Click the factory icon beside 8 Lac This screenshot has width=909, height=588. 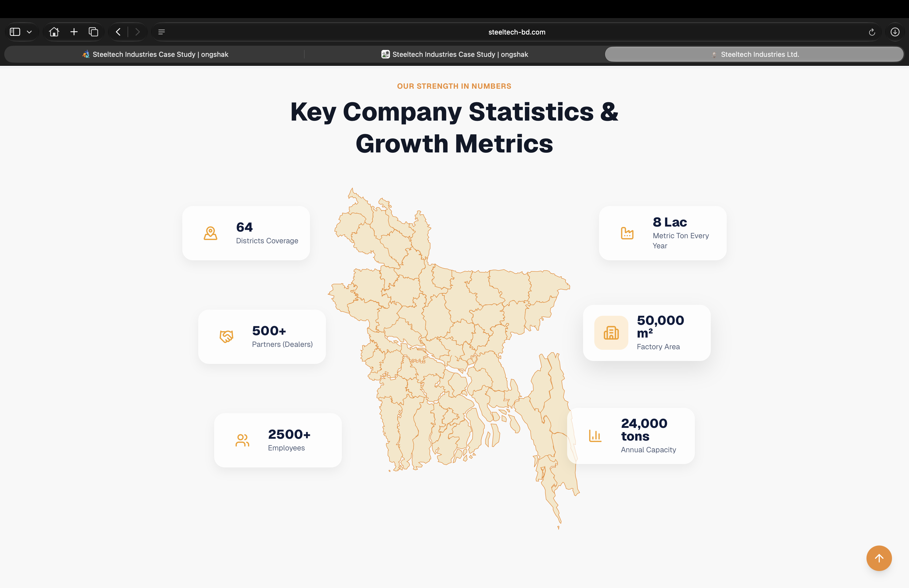(x=627, y=233)
